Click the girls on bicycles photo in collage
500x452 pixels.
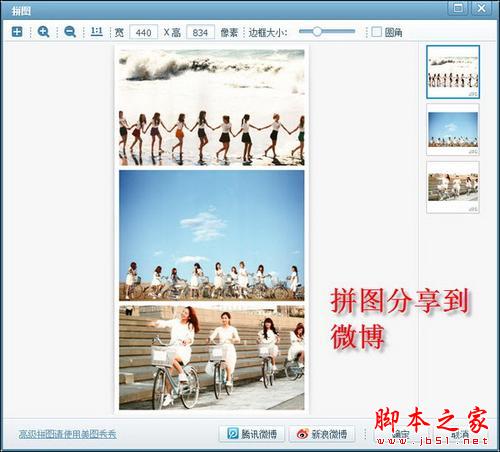[212, 357]
